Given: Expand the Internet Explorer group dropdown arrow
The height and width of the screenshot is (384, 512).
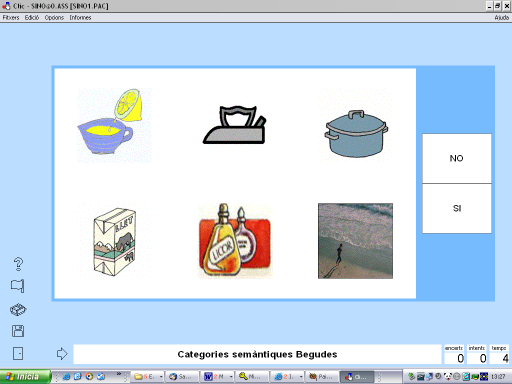Looking at the screenshot, I should (x=301, y=377).
